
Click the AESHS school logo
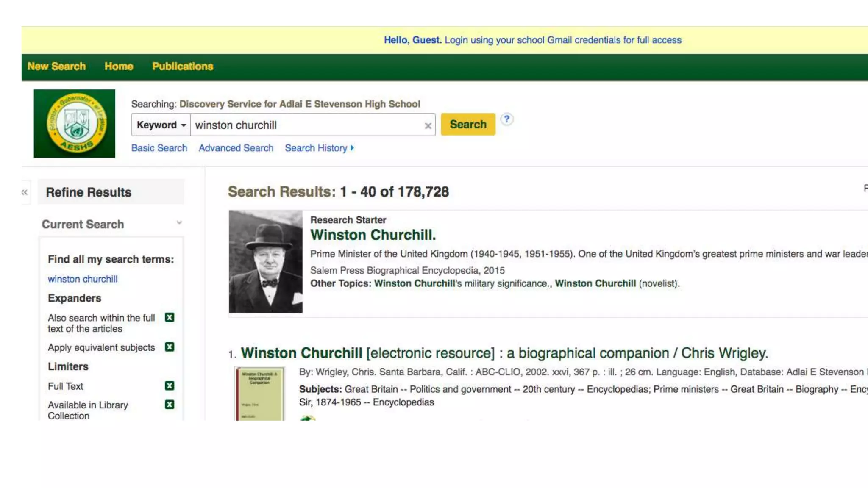75,123
